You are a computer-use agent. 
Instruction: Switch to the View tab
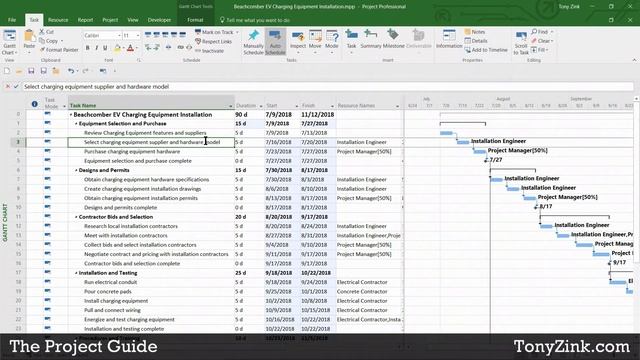pyautogui.click(x=133, y=20)
